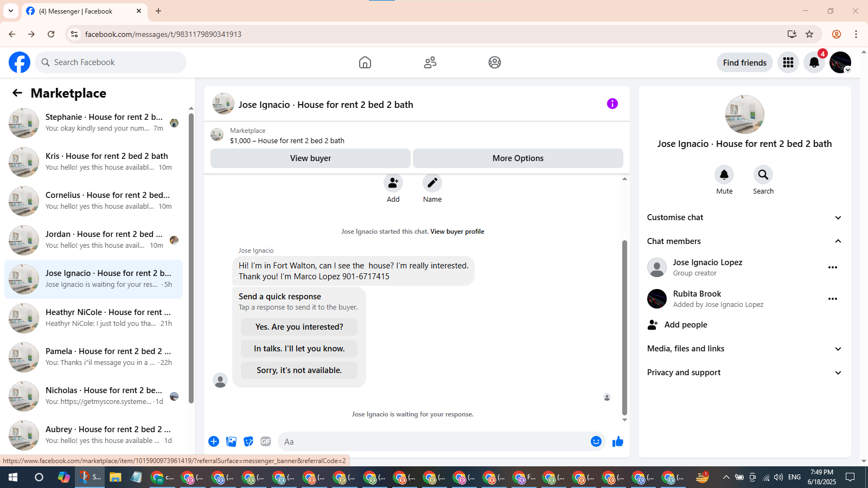The image size is (868, 488).
Task: Click the Add person icon in chat
Action: point(393,183)
